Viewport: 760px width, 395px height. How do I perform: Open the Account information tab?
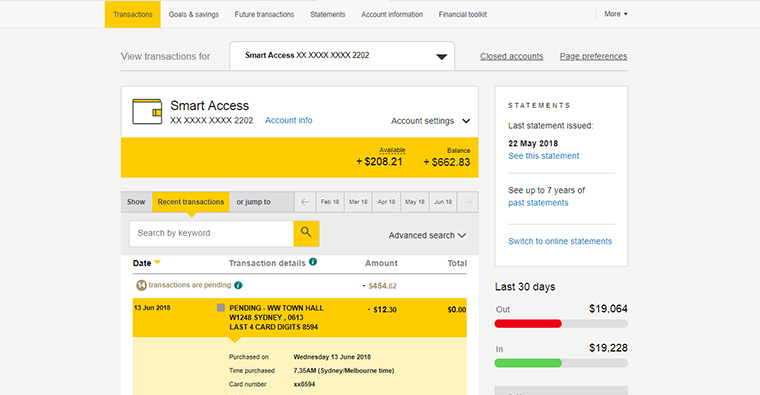click(392, 15)
